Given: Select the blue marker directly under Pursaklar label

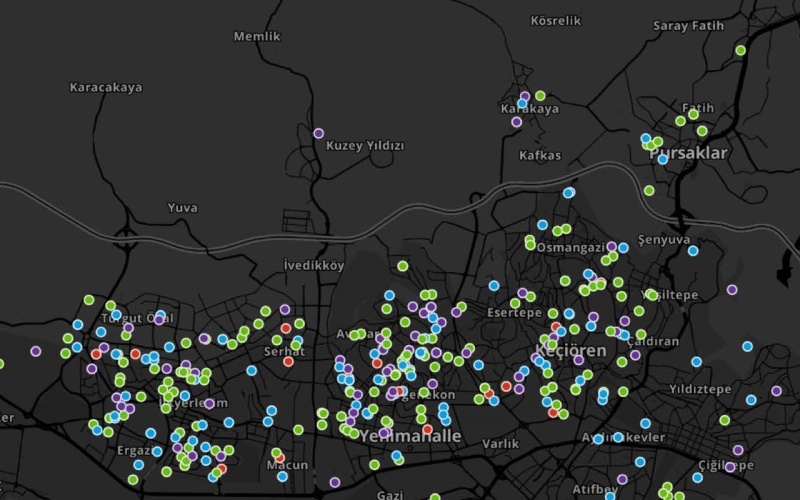Looking at the screenshot, I should (x=662, y=159).
